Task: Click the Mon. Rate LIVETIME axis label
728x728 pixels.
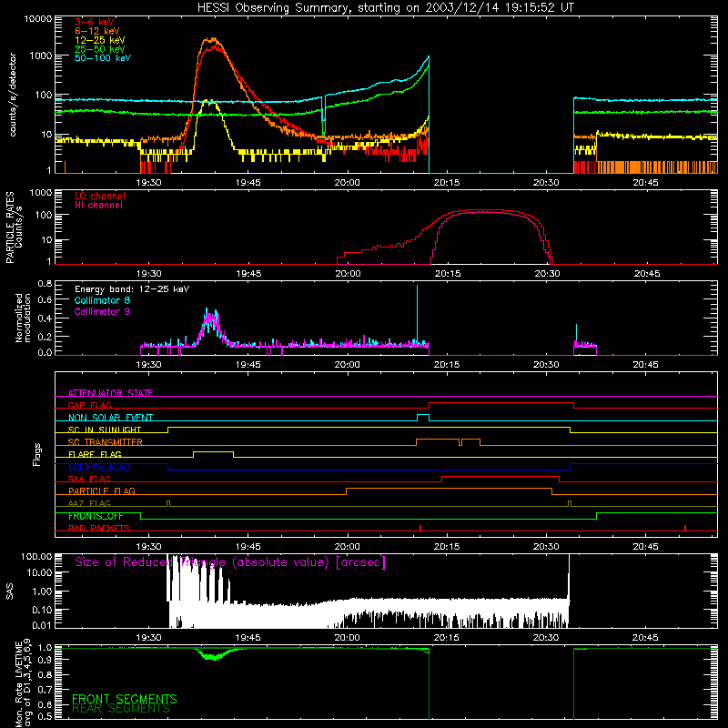Action: pos(23,683)
